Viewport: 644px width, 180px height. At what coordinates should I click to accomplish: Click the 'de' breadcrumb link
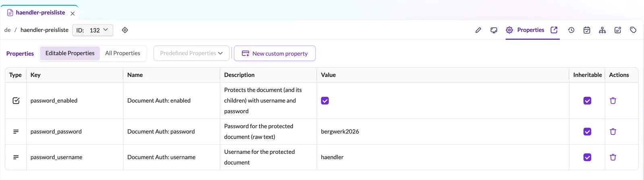(x=7, y=30)
